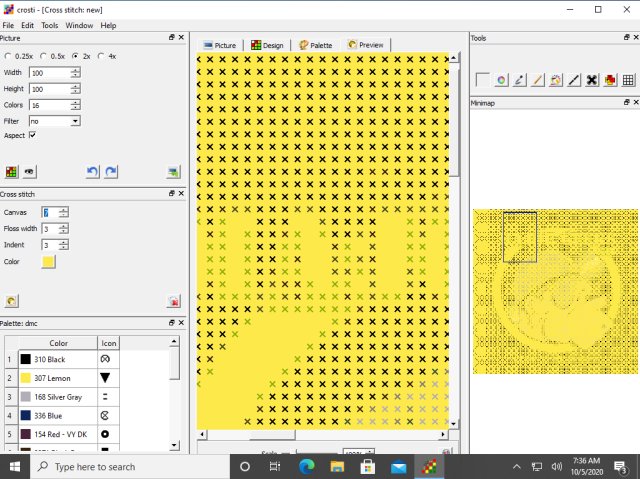The image size is (640, 479).
Task: Float the Palette: dmc panel with its undock icon
Action: coord(172,323)
